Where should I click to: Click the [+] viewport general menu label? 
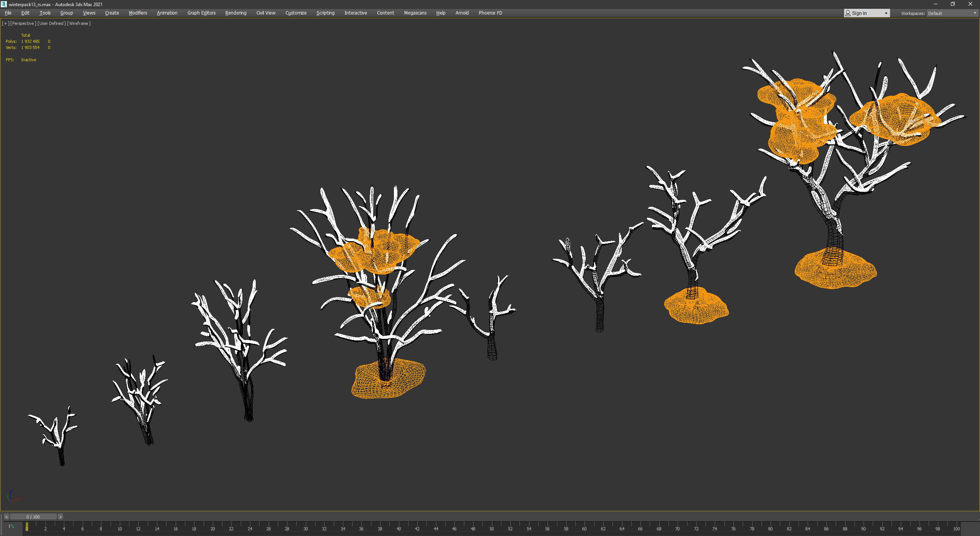tap(5, 23)
